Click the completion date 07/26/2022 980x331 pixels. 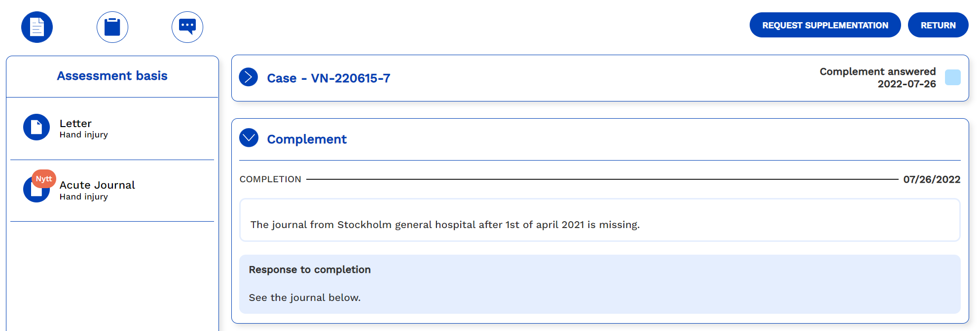coord(932,179)
